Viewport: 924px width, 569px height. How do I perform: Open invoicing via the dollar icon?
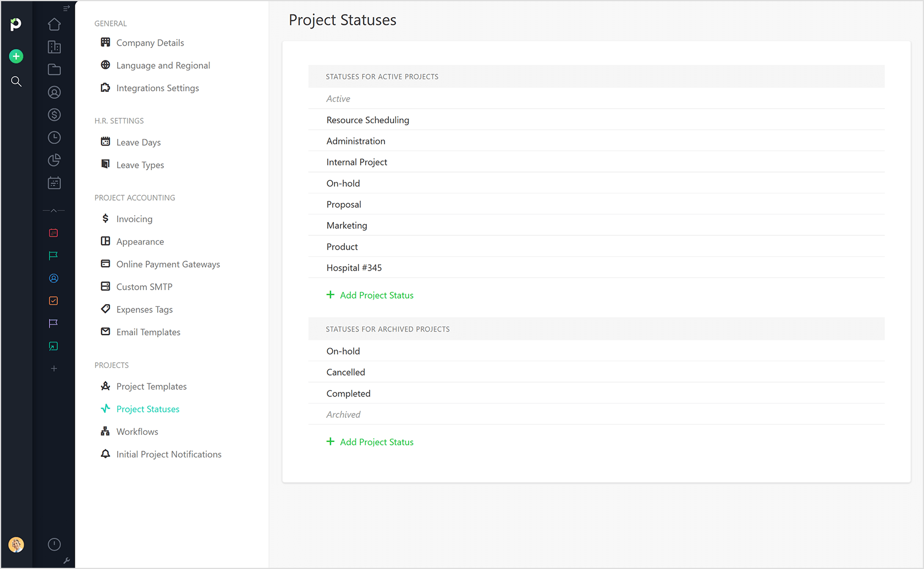point(54,114)
